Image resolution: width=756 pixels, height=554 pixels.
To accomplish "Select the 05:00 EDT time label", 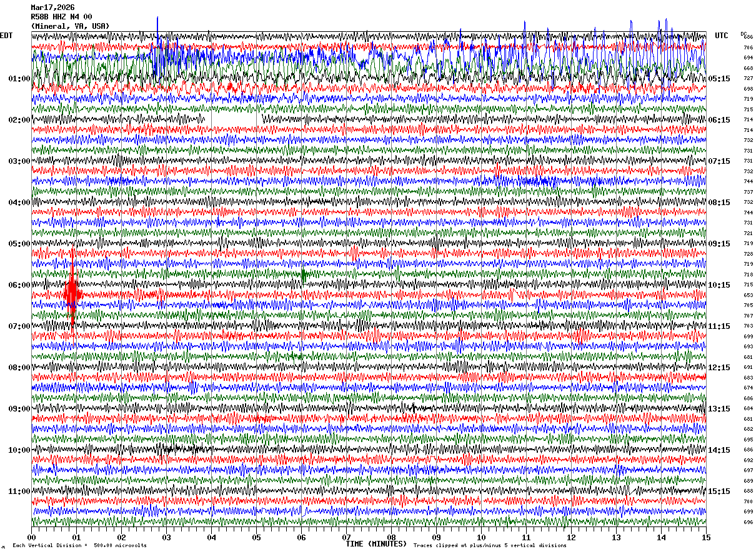I will click(x=19, y=244).
